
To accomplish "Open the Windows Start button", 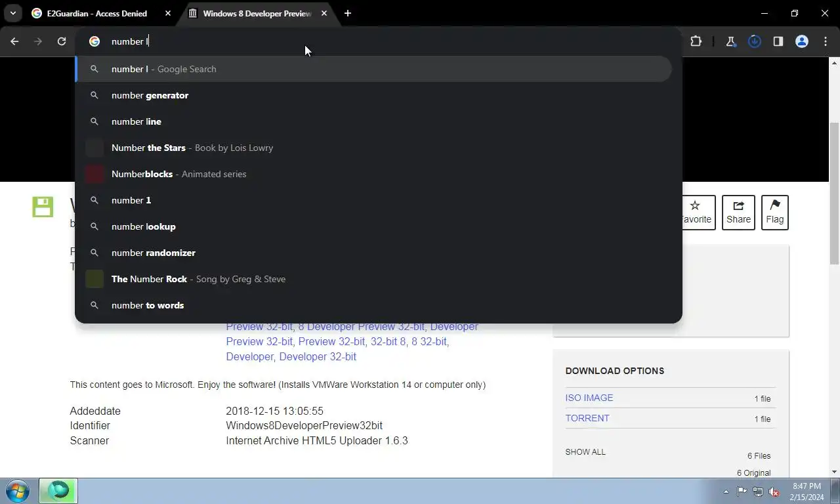I will pyautogui.click(x=17, y=491).
